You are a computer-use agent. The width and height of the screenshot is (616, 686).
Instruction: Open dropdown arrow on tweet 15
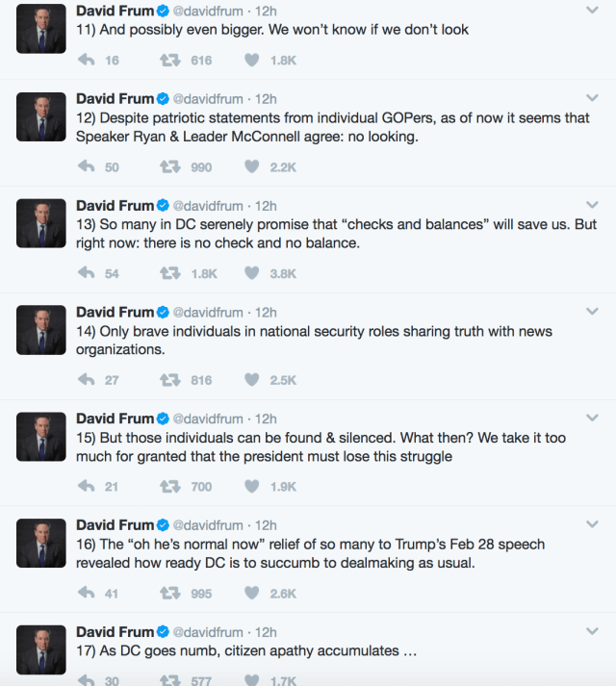[x=591, y=419]
